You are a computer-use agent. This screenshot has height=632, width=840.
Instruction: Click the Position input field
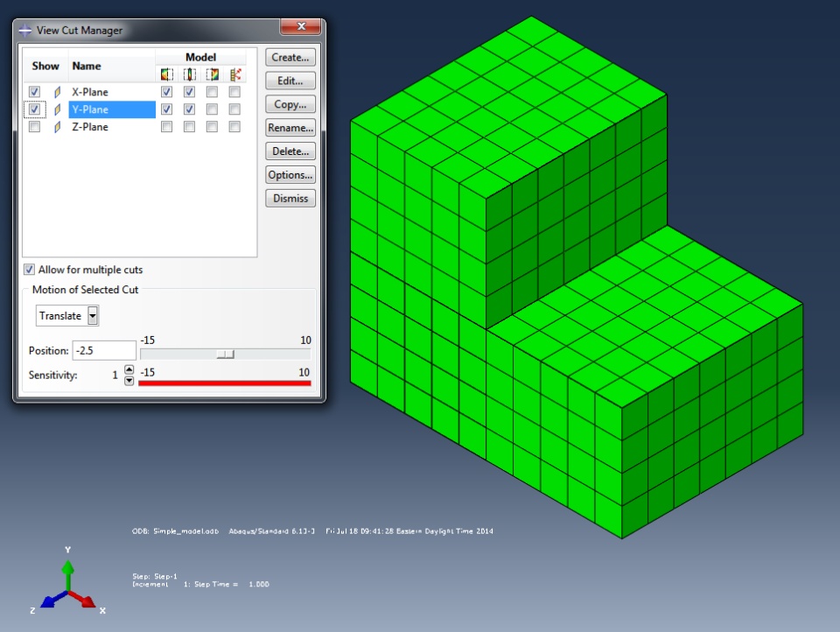click(x=104, y=350)
